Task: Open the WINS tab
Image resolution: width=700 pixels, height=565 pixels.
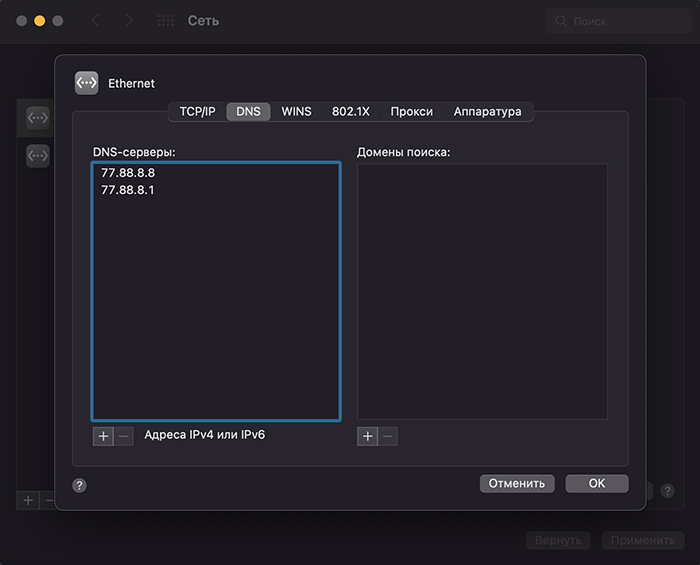Action: pyautogui.click(x=296, y=112)
